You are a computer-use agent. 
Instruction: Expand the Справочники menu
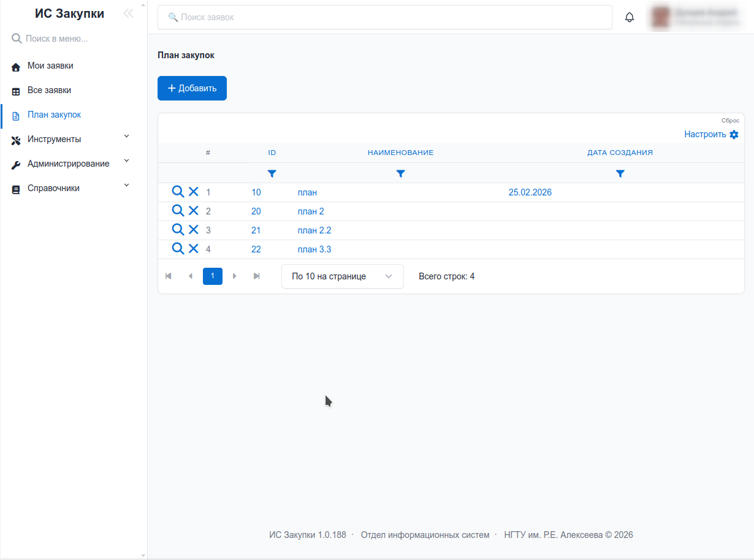tap(74, 188)
